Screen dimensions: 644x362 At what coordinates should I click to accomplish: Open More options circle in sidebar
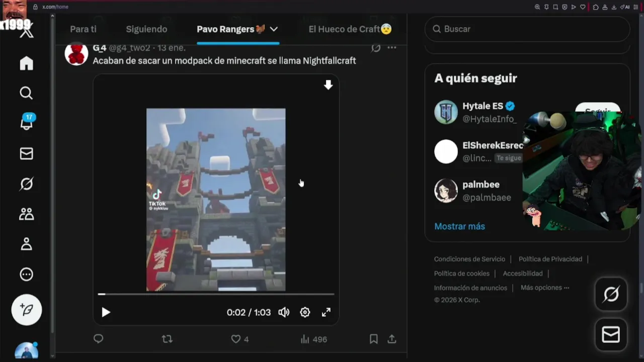tap(26, 275)
